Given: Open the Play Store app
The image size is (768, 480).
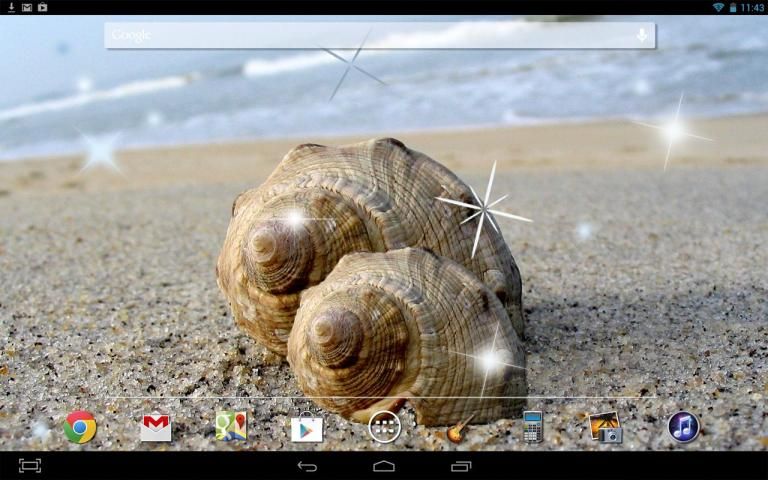Looking at the screenshot, I should [307, 428].
